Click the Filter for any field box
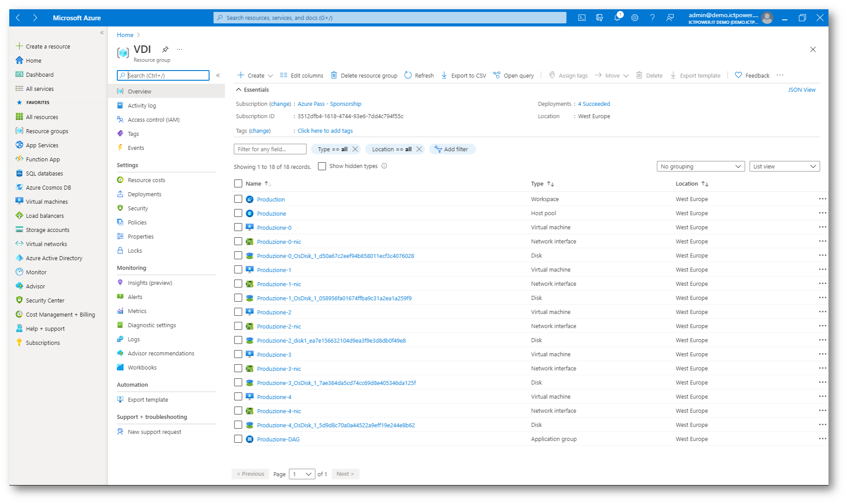Image resolution: width=847 pixels, height=504 pixels. tap(270, 149)
